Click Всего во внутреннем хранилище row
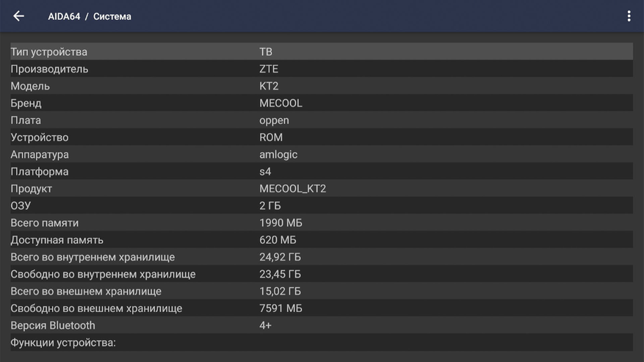Viewport: 644px width, 362px height. coord(321,257)
